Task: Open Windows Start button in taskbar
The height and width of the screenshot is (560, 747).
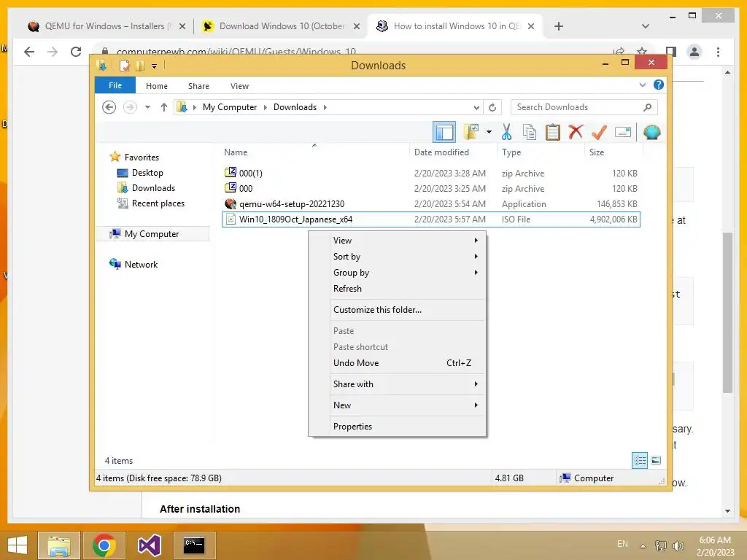Action: [18, 545]
